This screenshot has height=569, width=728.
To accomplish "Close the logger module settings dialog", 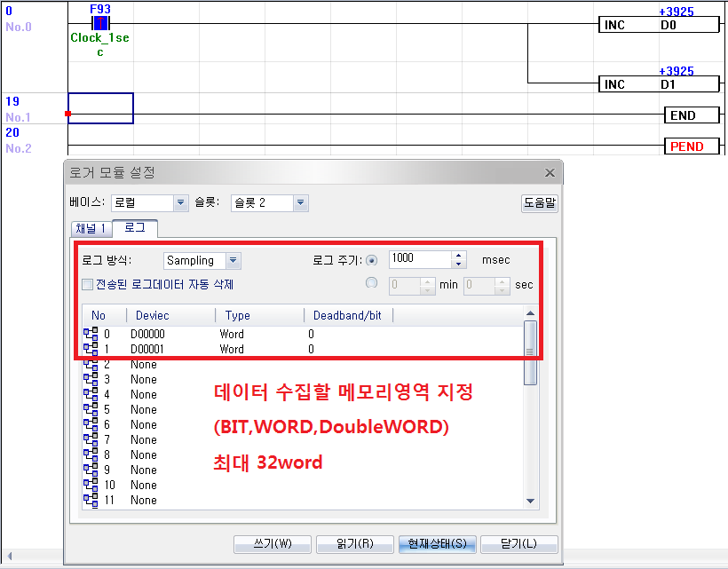I will click(550, 173).
